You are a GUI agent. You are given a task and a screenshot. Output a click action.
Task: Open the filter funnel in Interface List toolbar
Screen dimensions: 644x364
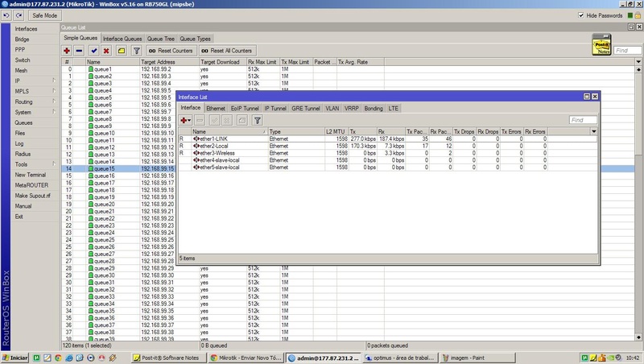point(258,120)
